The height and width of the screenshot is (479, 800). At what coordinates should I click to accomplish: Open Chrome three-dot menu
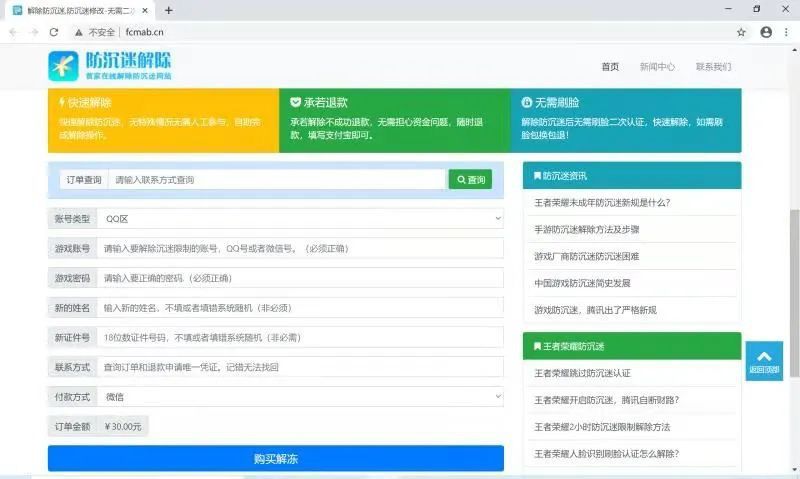[787, 32]
